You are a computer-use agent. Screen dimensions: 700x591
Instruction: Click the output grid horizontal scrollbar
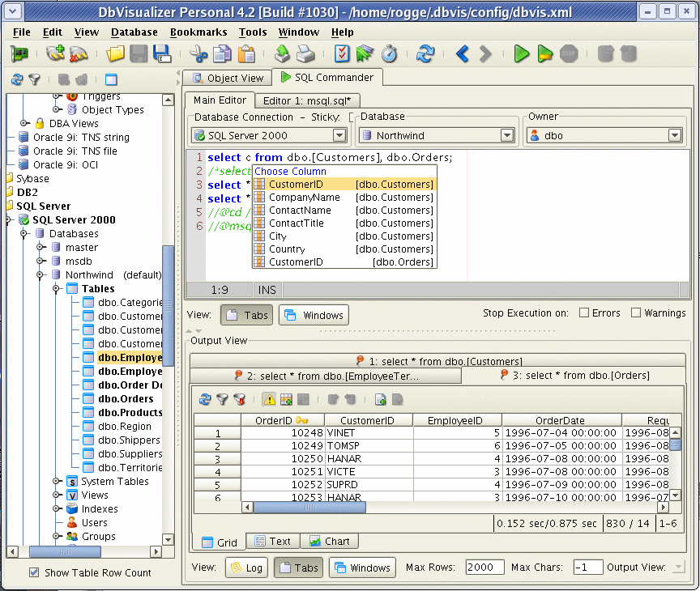308,508
